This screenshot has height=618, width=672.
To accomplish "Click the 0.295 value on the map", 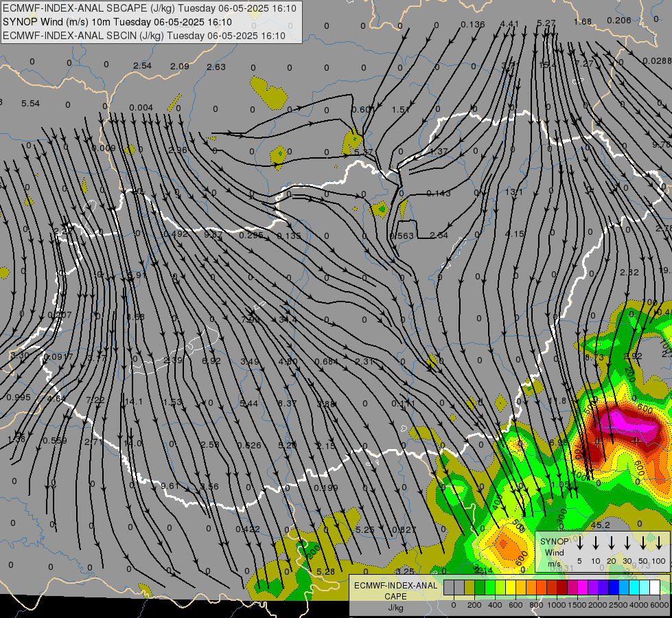I will point(251,235).
